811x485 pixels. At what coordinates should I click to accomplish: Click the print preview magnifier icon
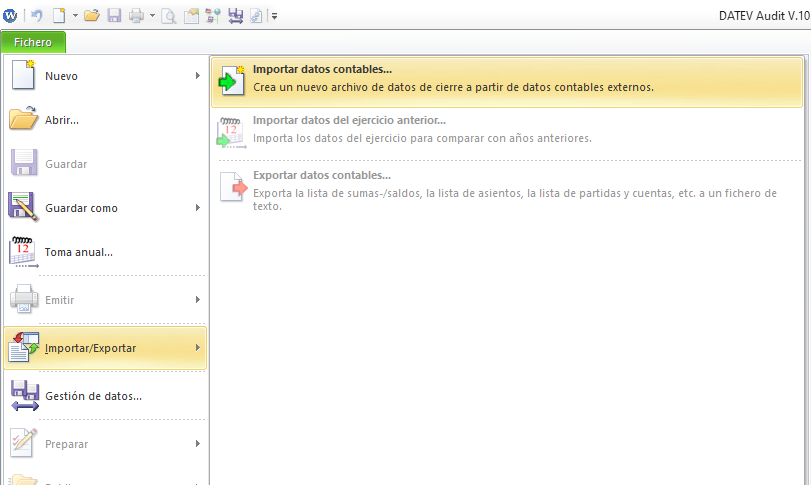(169, 17)
